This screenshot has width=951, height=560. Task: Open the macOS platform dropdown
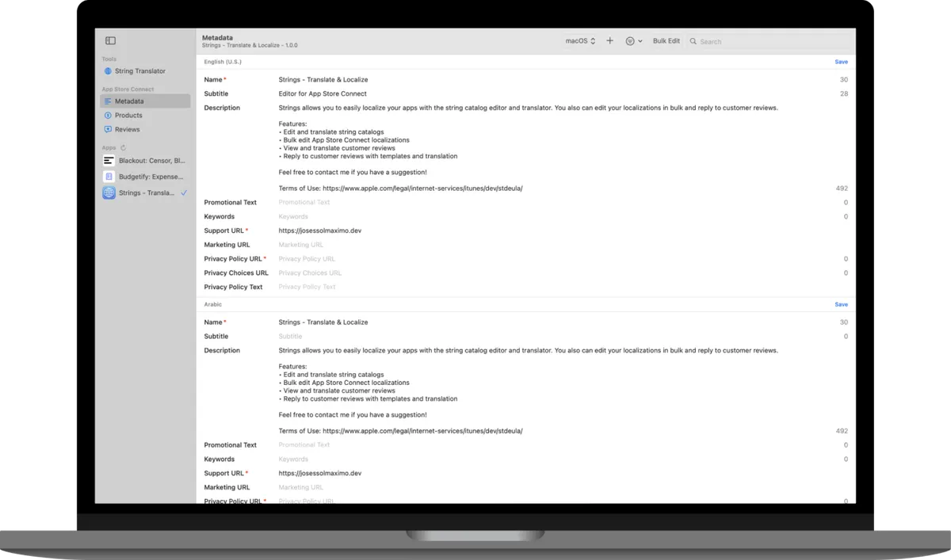580,41
